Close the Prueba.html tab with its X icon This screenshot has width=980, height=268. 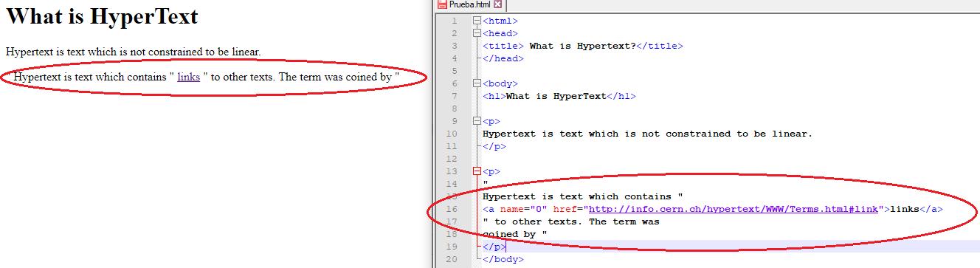coord(497,4)
